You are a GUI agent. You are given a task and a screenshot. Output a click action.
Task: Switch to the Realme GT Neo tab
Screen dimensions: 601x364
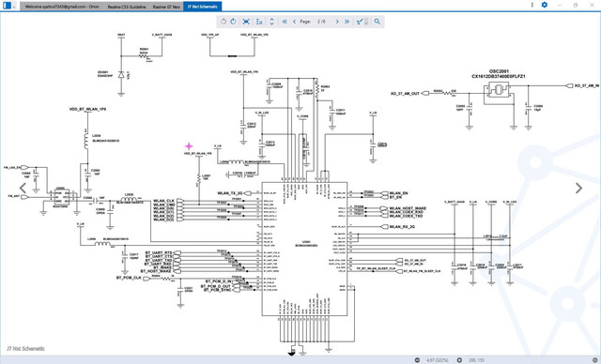coord(166,7)
